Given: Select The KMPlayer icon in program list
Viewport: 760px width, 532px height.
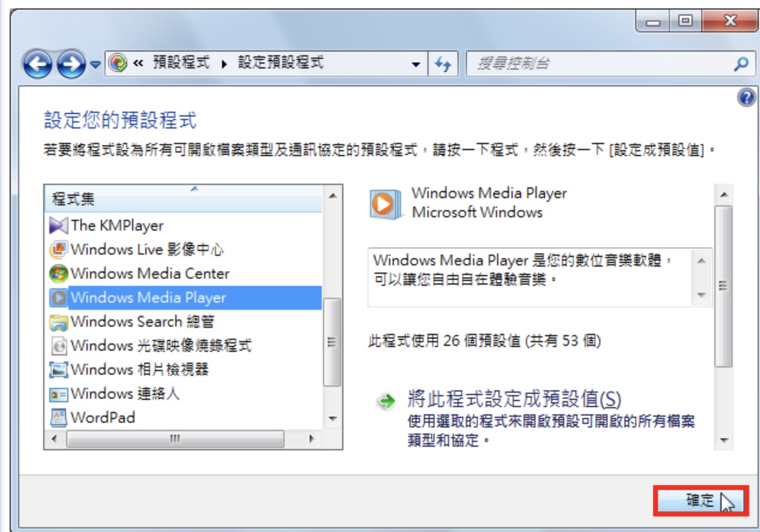Looking at the screenshot, I should (58, 226).
